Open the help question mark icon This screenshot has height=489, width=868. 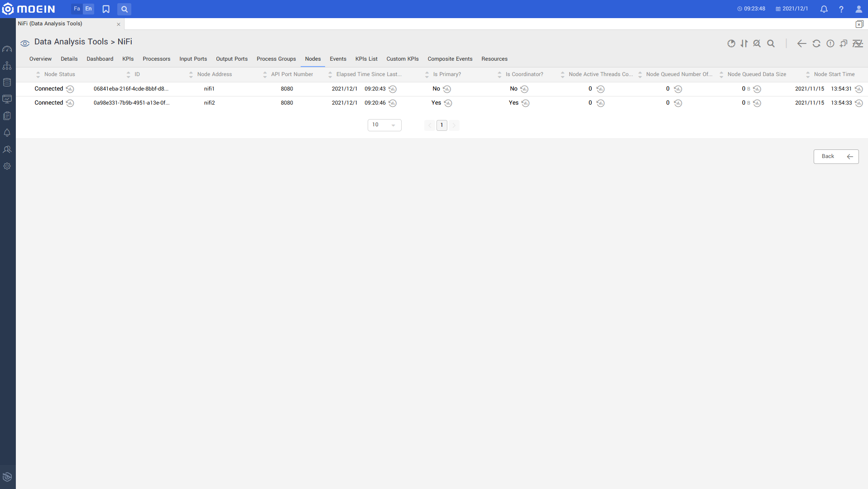pyautogui.click(x=841, y=9)
